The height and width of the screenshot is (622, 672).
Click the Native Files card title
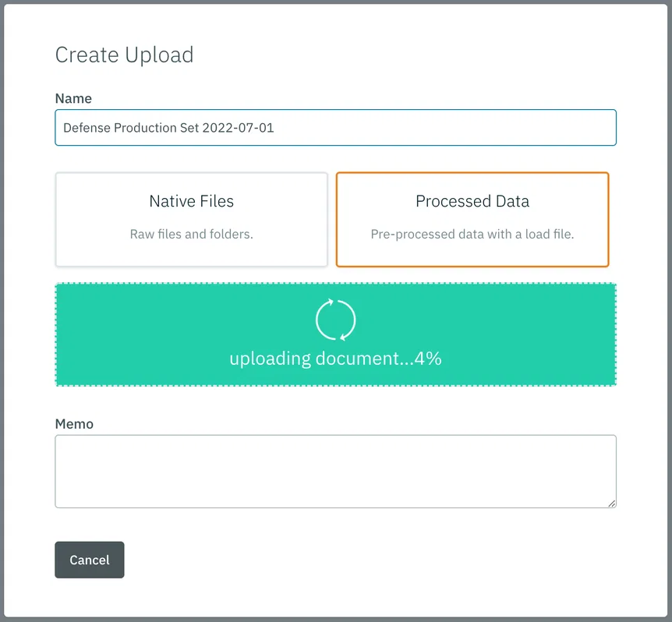[x=192, y=201]
